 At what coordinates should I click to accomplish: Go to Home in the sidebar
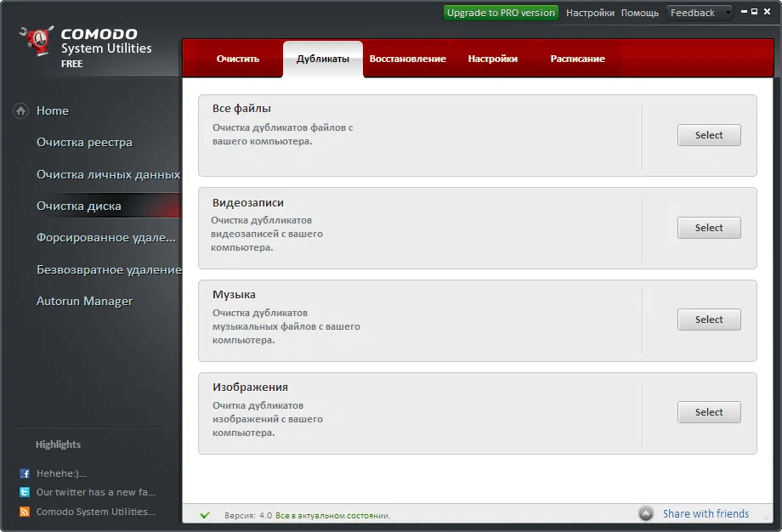pos(53,110)
